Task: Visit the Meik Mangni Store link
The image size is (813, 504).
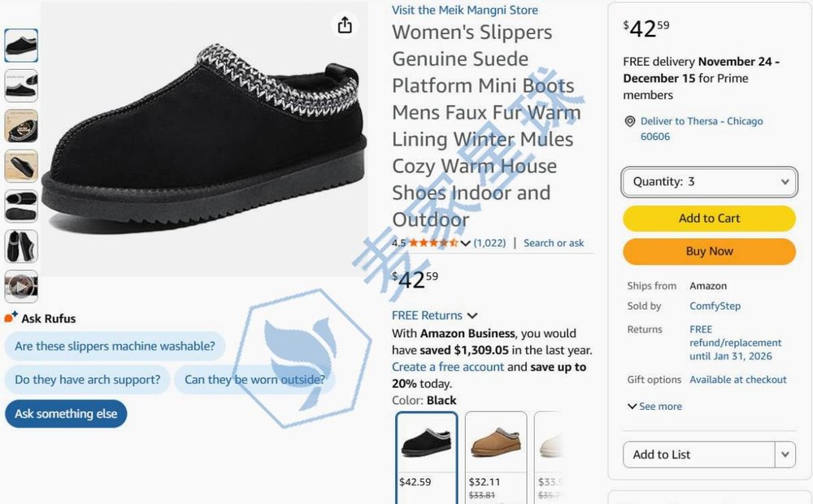Action: [464, 9]
